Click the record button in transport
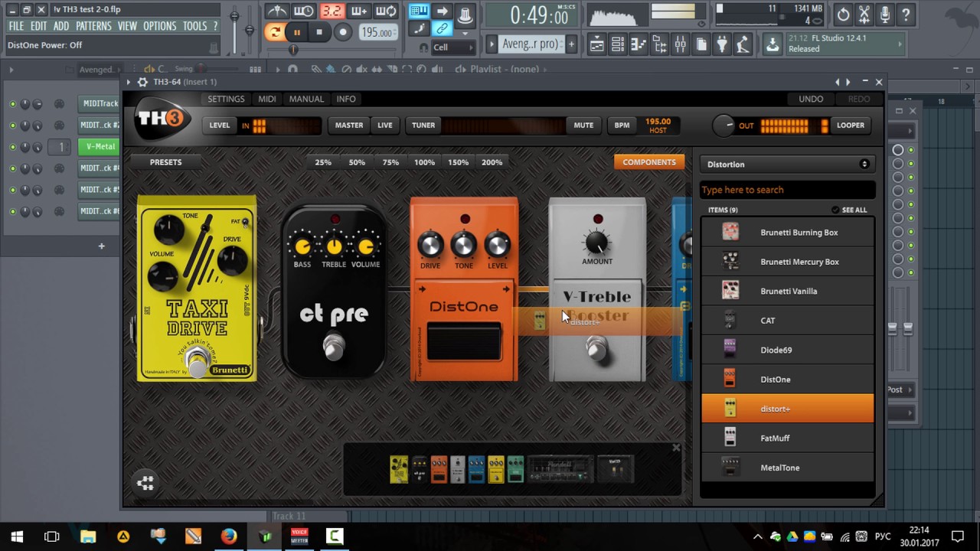980x551 pixels. click(x=343, y=32)
